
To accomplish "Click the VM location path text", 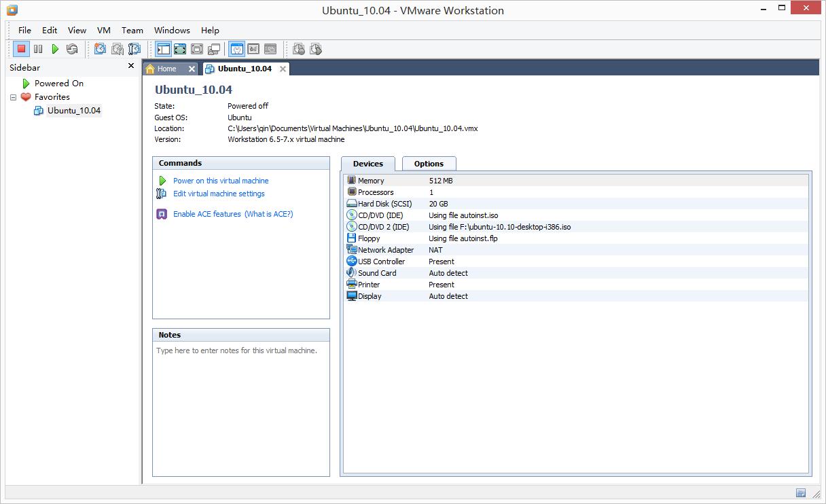I will pyautogui.click(x=353, y=128).
